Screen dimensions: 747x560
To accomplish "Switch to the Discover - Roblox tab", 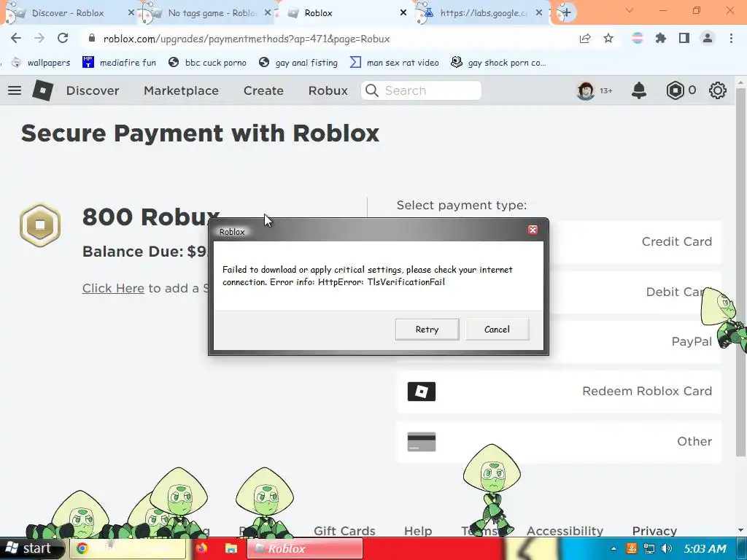I will pyautogui.click(x=68, y=13).
